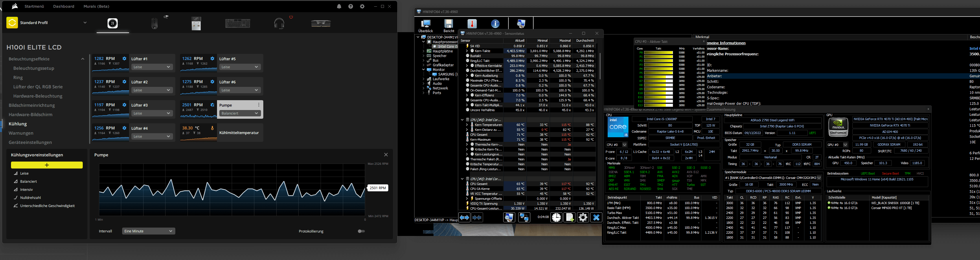980x260 pixels.
Task: Click the gear icon for Lüfter #4
Action: click(x=124, y=128)
